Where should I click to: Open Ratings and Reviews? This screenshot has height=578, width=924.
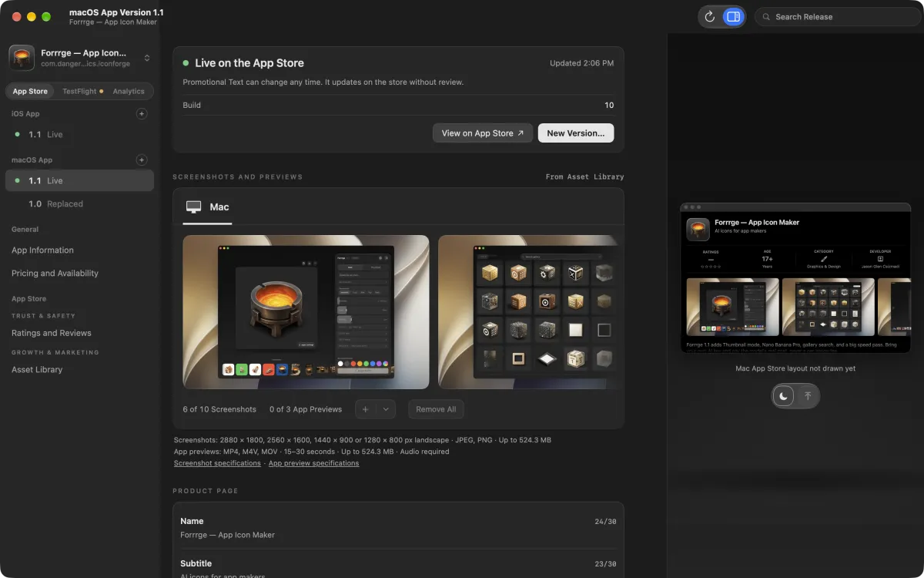(51, 333)
